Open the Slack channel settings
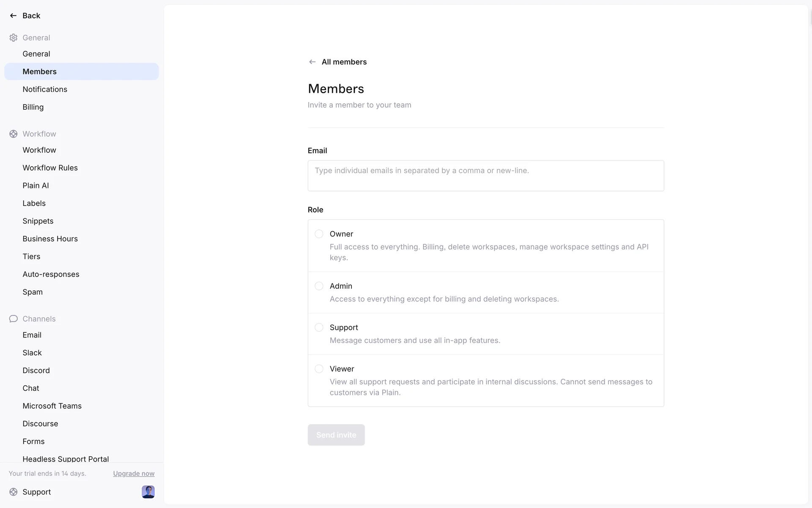The width and height of the screenshot is (812, 508). tap(32, 353)
